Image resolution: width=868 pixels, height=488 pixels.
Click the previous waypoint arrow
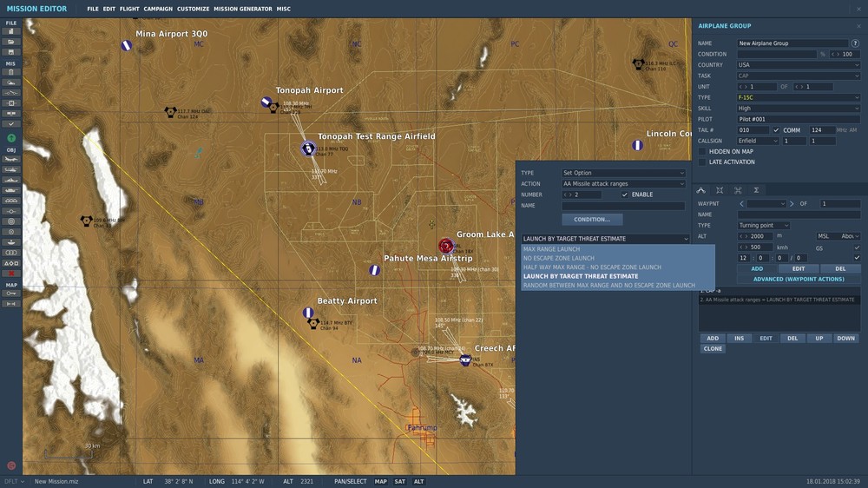pyautogui.click(x=742, y=204)
